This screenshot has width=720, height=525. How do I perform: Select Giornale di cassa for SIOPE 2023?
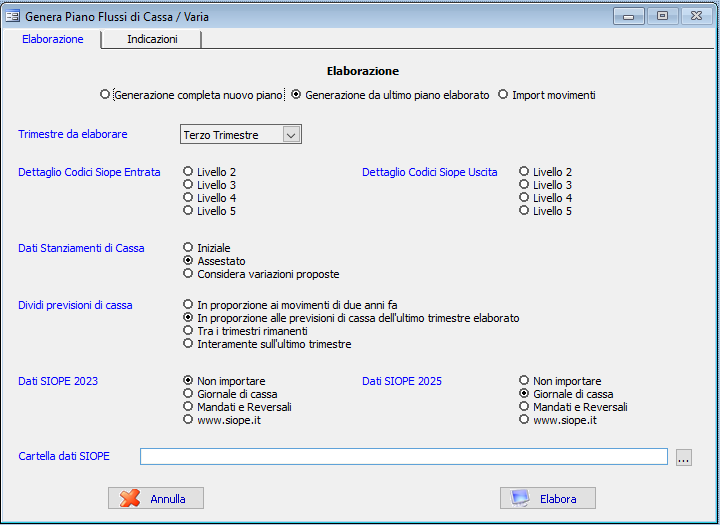188,394
